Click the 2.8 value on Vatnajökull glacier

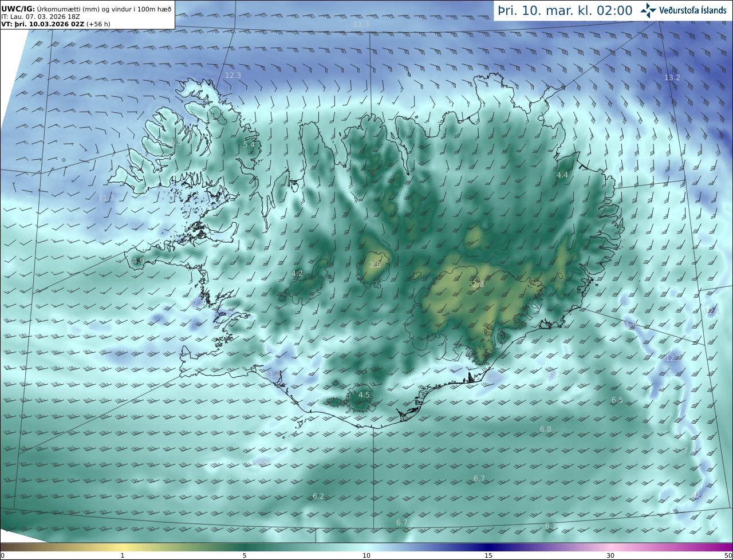click(x=478, y=285)
